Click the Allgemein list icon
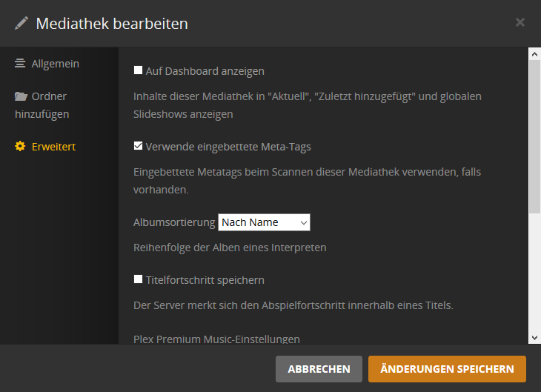The height and width of the screenshot is (392, 541). pos(20,64)
